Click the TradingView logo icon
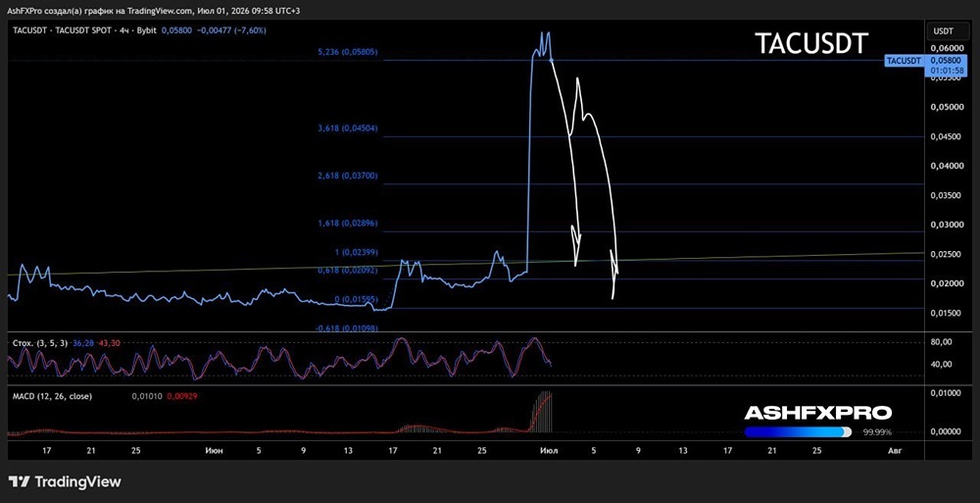The width and height of the screenshot is (980, 503). tap(19, 481)
